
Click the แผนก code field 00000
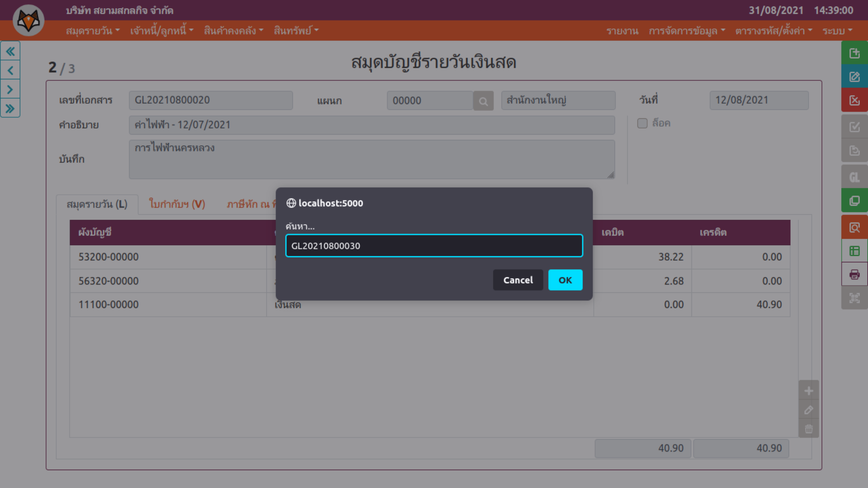(x=430, y=100)
